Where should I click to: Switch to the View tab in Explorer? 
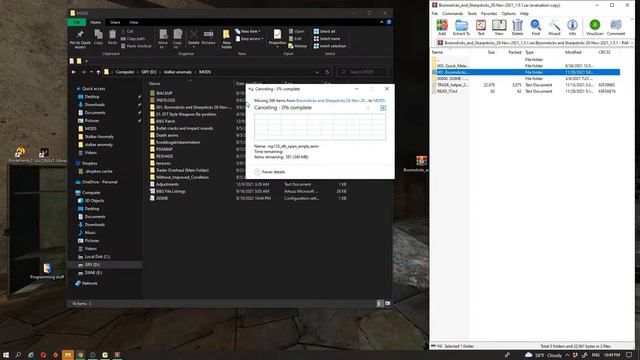(133, 22)
